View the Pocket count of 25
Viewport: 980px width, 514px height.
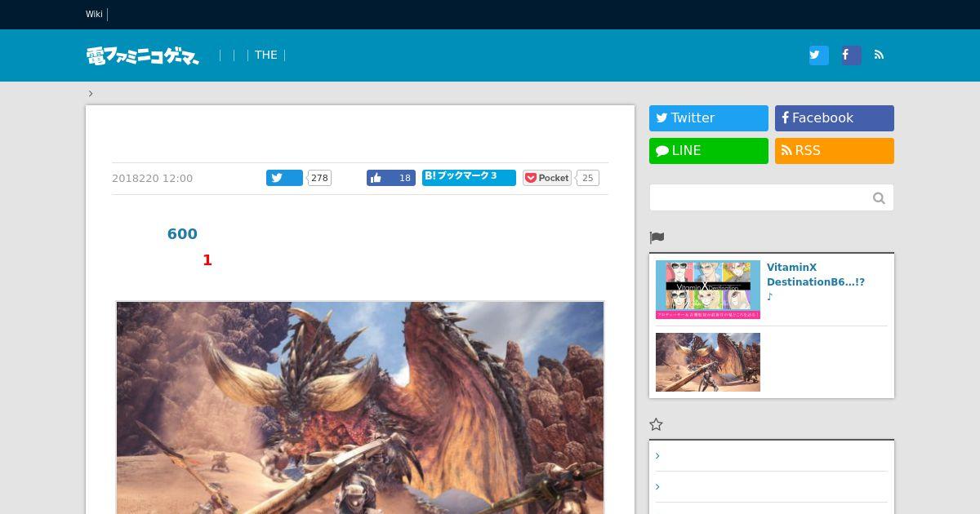[588, 178]
